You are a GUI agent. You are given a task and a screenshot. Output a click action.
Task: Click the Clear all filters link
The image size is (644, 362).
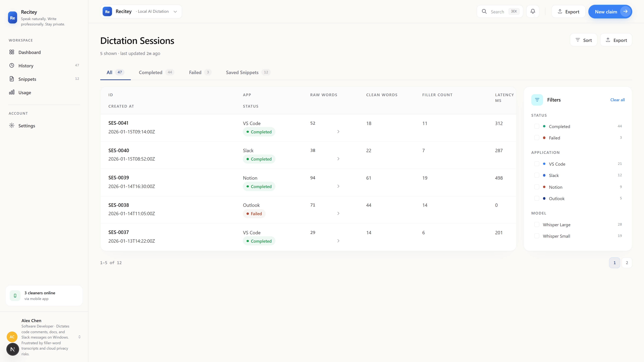click(617, 100)
